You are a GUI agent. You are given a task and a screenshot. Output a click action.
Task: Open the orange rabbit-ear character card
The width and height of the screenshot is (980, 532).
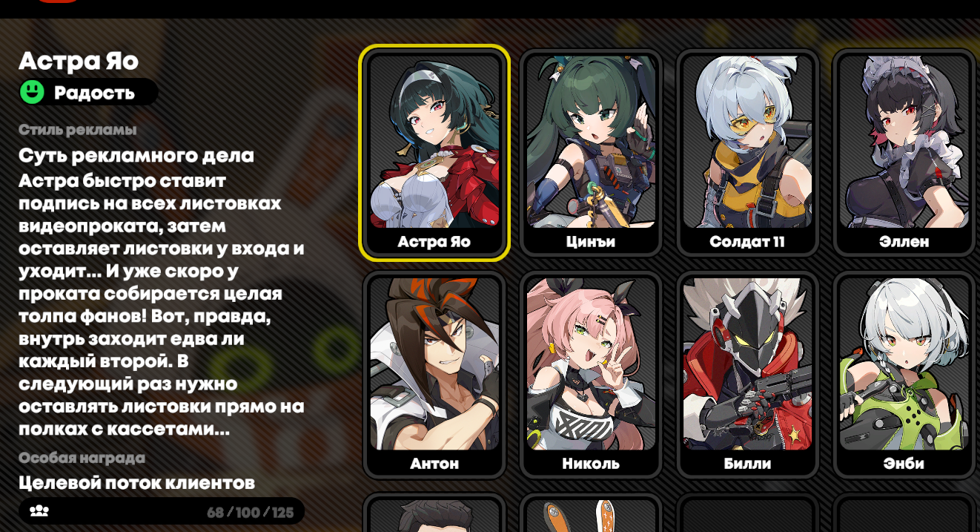click(591, 513)
